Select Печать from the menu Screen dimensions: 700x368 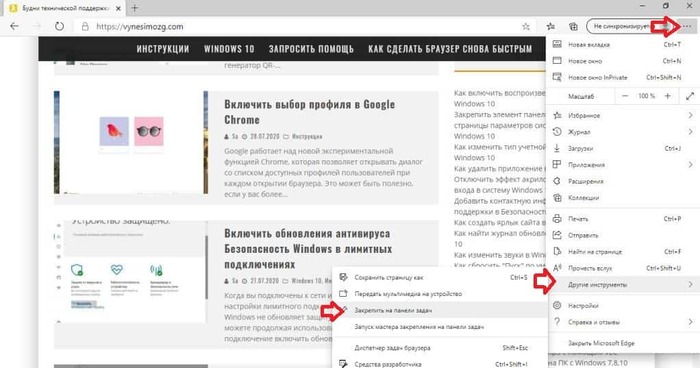tap(623, 219)
